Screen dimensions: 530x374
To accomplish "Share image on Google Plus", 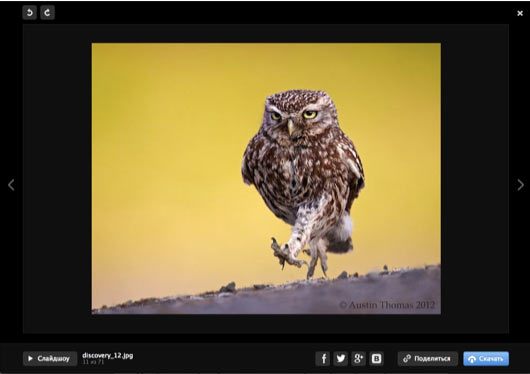I will (358, 358).
